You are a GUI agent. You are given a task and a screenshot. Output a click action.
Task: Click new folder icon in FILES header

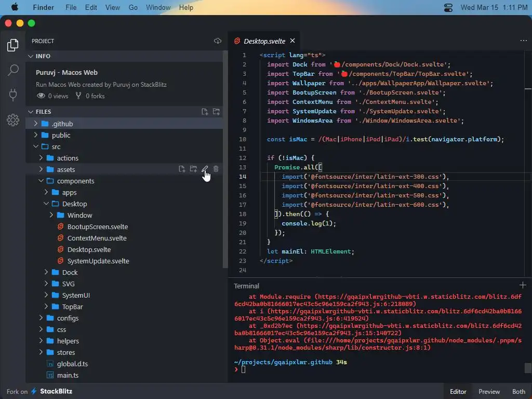pyautogui.click(x=216, y=112)
